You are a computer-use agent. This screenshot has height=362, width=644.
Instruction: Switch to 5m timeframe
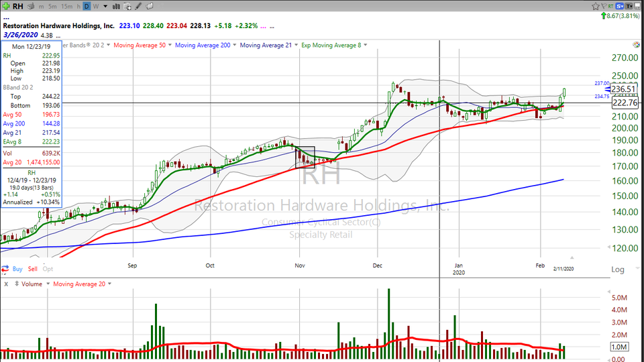(x=52, y=7)
